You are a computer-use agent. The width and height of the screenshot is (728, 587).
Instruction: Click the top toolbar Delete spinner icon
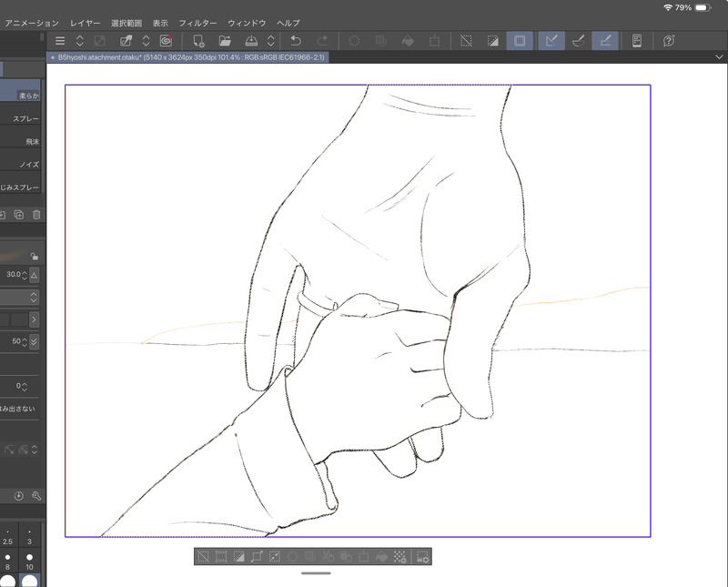pyautogui.click(x=354, y=41)
